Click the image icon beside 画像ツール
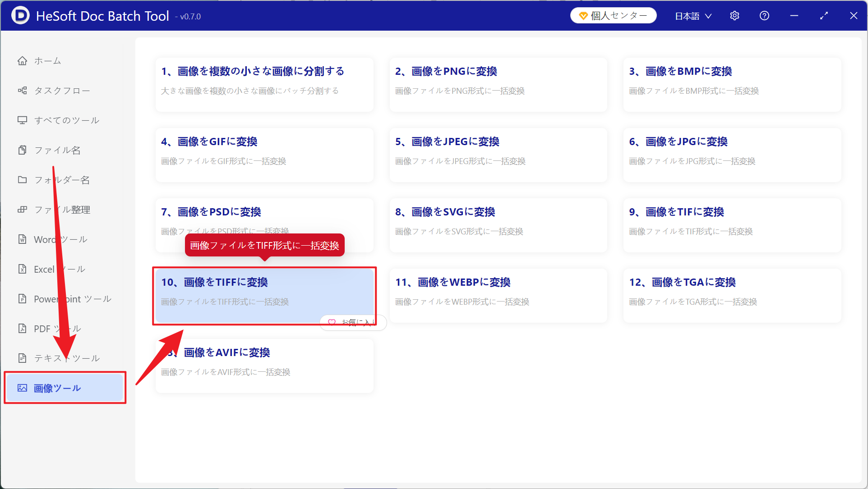Screen dimensions: 868x489 pos(22,388)
